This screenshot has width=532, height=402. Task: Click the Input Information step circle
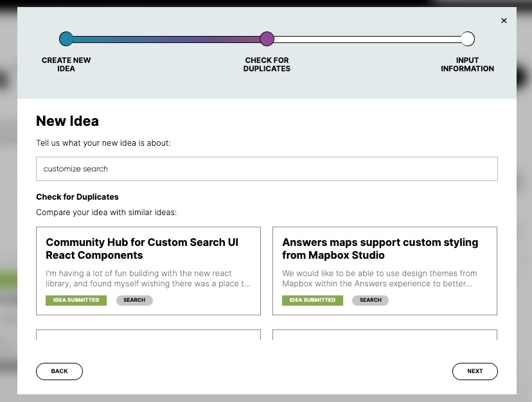click(x=468, y=39)
